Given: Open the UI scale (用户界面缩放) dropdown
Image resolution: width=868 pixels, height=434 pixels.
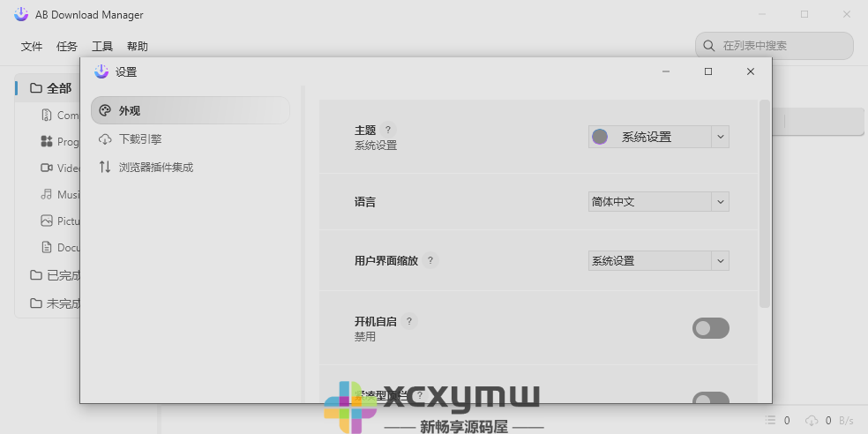Looking at the screenshot, I should (x=658, y=261).
